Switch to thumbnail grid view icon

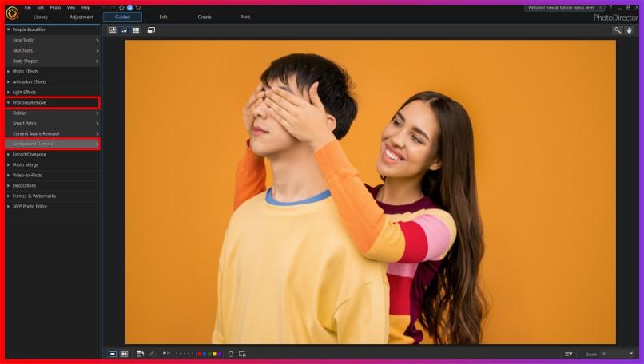point(136,30)
